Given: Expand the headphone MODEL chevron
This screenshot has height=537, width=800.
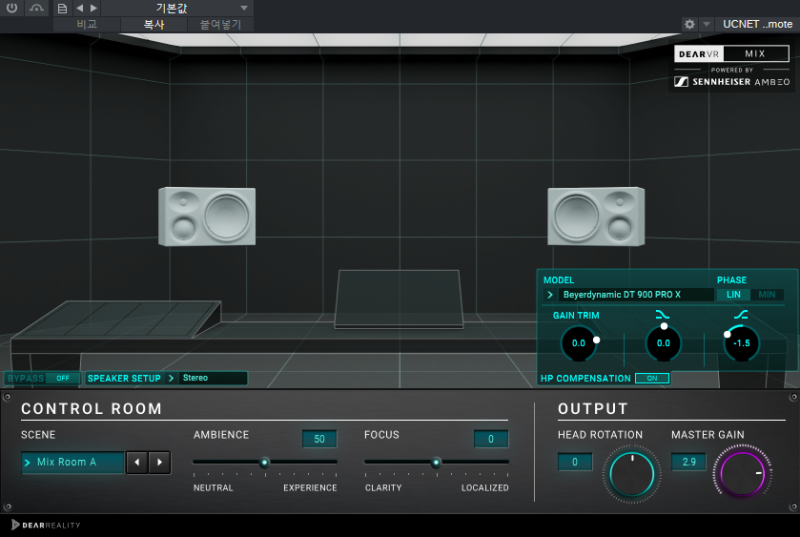Looking at the screenshot, I should point(550,295).
